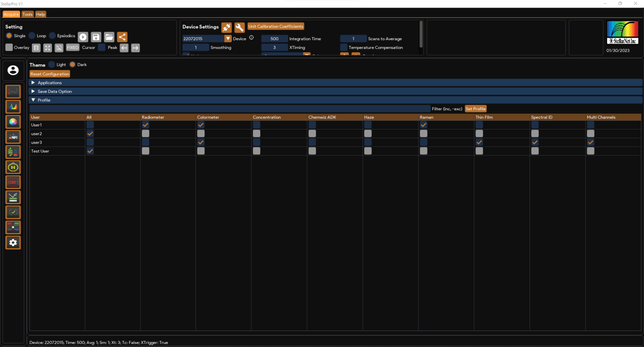Viewport: 644px width, 347px height.
Task: Open the Acquire tab
Action: coord(11,14)
